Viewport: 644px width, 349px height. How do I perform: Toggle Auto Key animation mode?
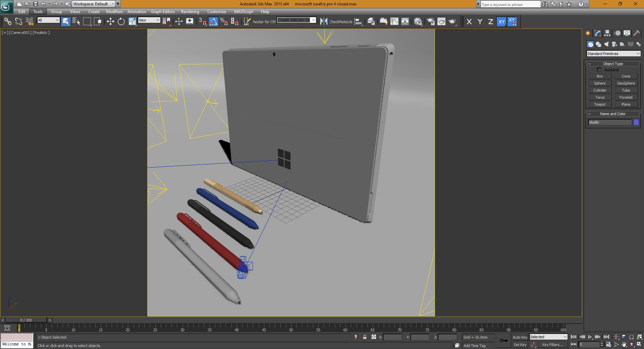pos(520,337)
